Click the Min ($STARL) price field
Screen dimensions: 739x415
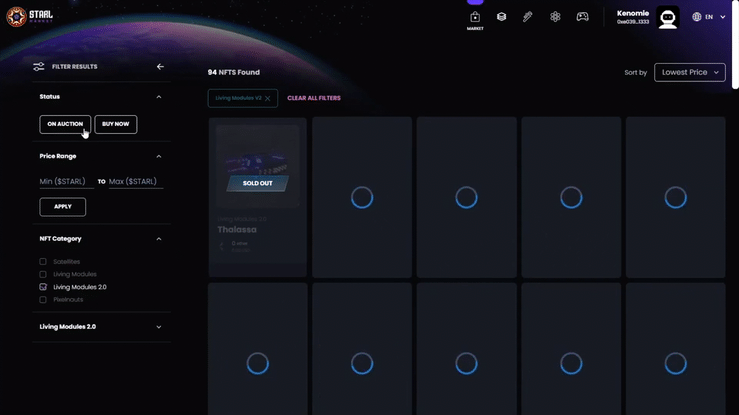(x=66, y=181)
